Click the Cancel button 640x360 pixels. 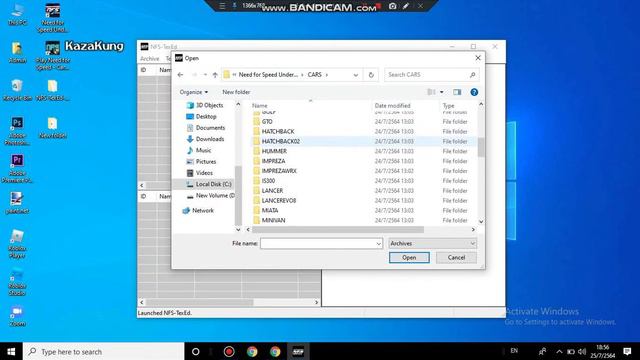click(456, 258)
